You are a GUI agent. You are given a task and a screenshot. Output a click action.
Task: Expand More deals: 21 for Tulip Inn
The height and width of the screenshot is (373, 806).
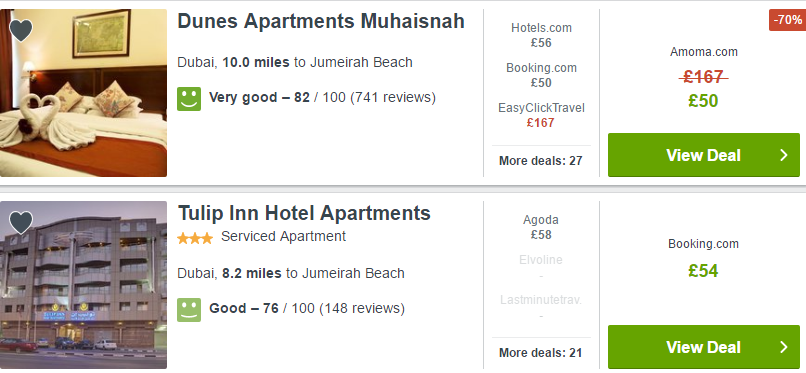pos(541,353)
